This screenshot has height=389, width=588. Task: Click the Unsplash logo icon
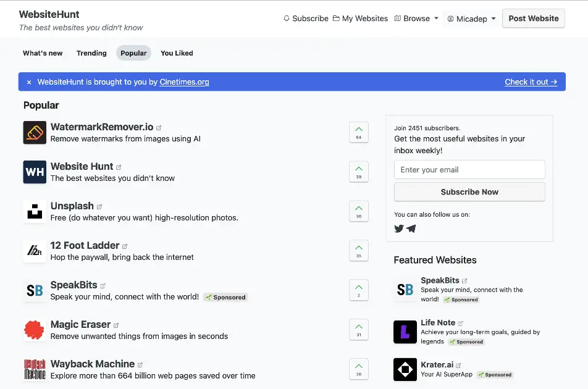[35, 211]
